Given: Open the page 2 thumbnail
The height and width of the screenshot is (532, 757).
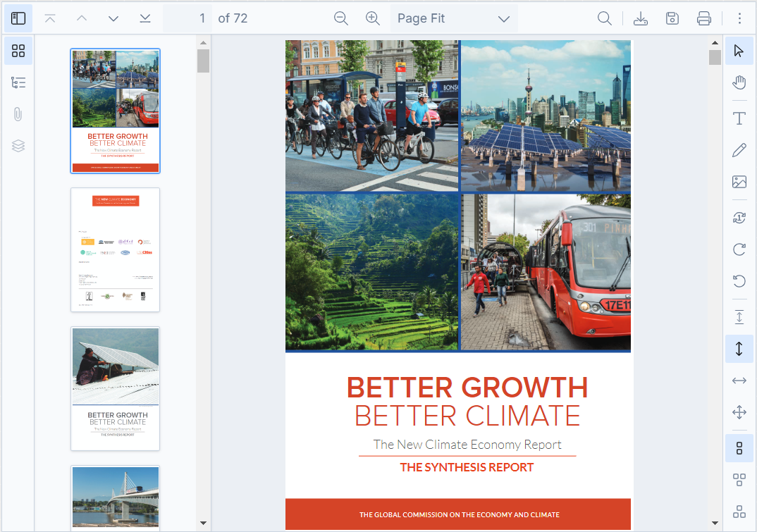Looking at the screenshot, I should tap(116, 249).
